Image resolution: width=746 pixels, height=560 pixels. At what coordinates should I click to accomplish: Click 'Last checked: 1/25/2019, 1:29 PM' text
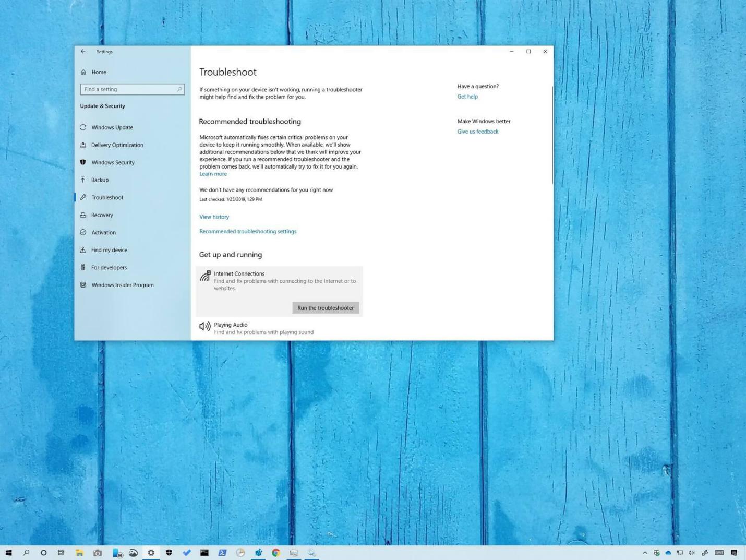tap(231, 199)
